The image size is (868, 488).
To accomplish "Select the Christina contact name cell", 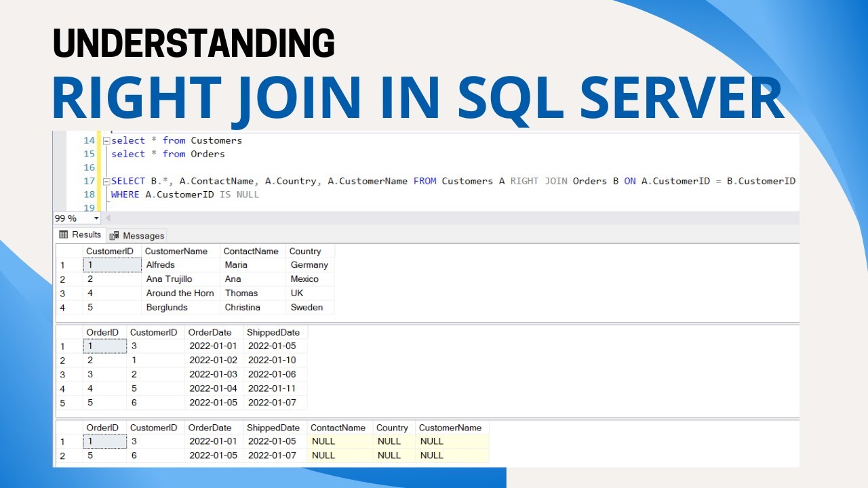I will coord(253,308).
